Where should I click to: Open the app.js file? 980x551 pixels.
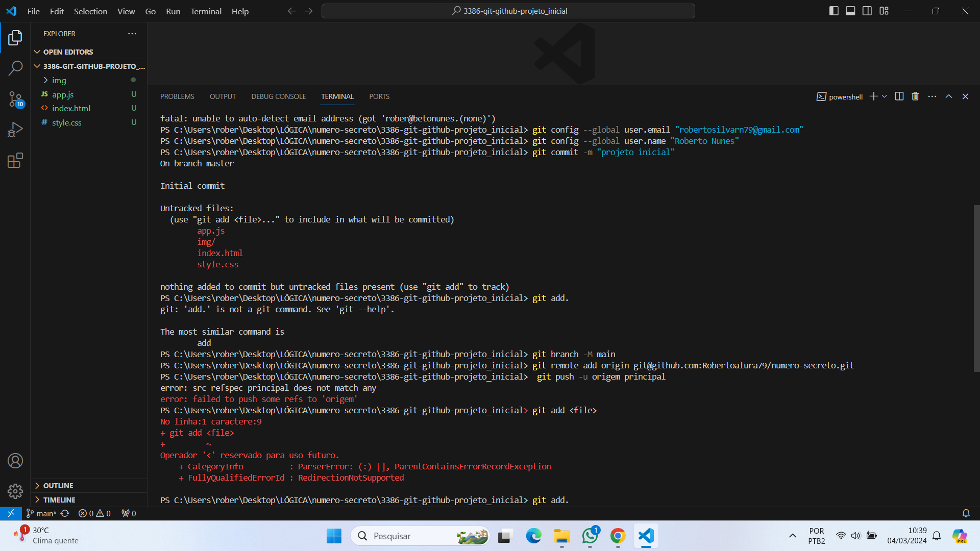click(x=89, y=94)
